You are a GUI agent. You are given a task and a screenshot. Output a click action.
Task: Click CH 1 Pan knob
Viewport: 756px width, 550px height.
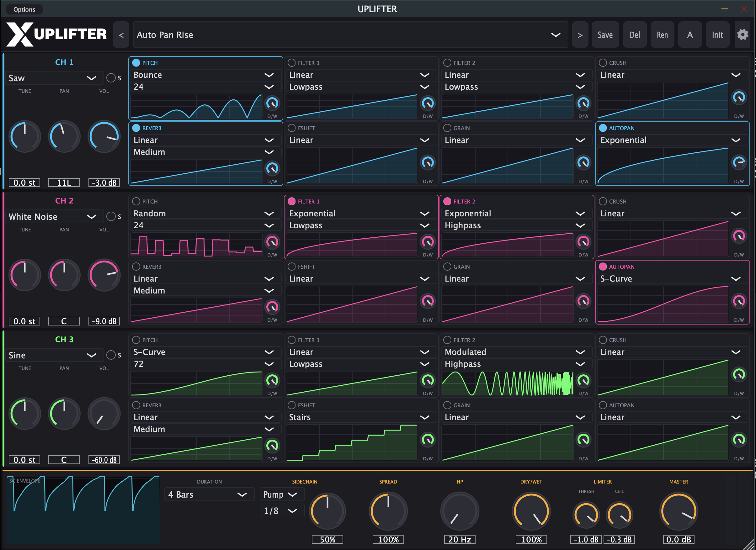click(64, 137)
